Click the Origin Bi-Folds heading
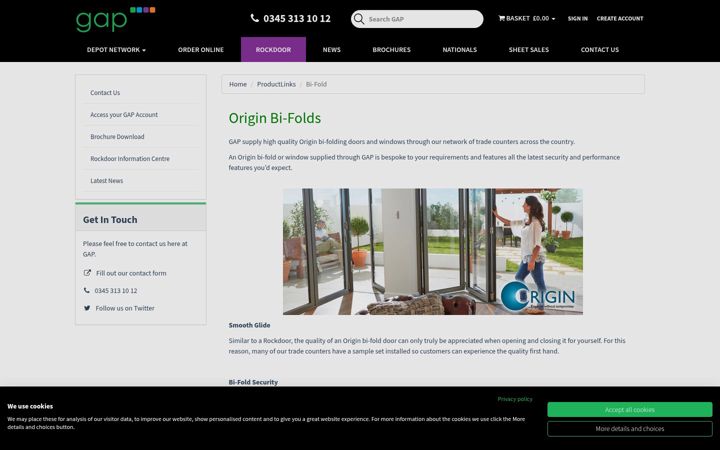Image resolution: width=720 pixels, height=450 pixels. [275, 118]
